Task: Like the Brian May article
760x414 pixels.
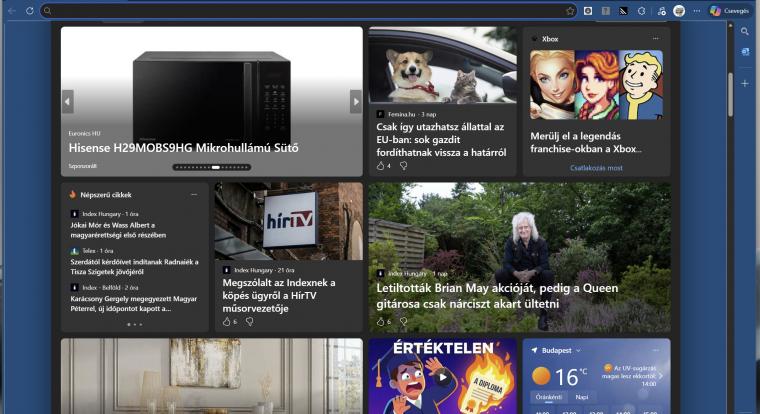Action: [x=380, y=321]
